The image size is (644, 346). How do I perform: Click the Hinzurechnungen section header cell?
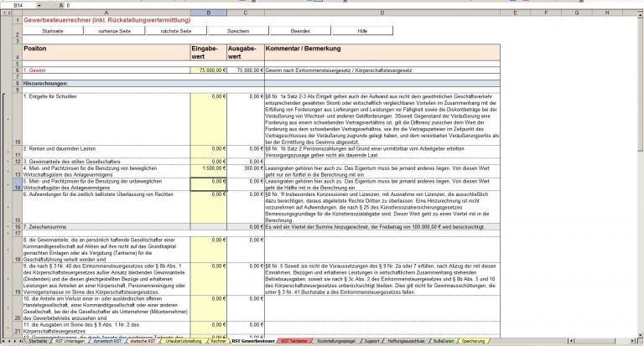click(106, 83)
